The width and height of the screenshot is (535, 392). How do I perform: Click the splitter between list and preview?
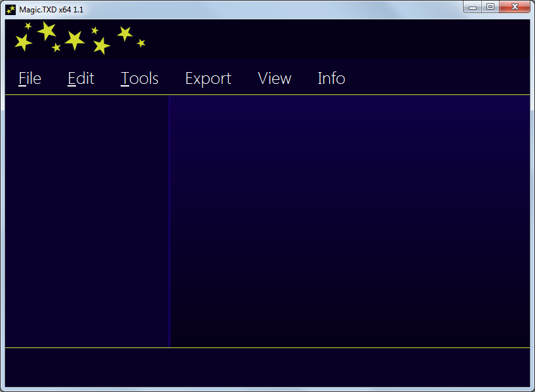click(x=169, y=220)
